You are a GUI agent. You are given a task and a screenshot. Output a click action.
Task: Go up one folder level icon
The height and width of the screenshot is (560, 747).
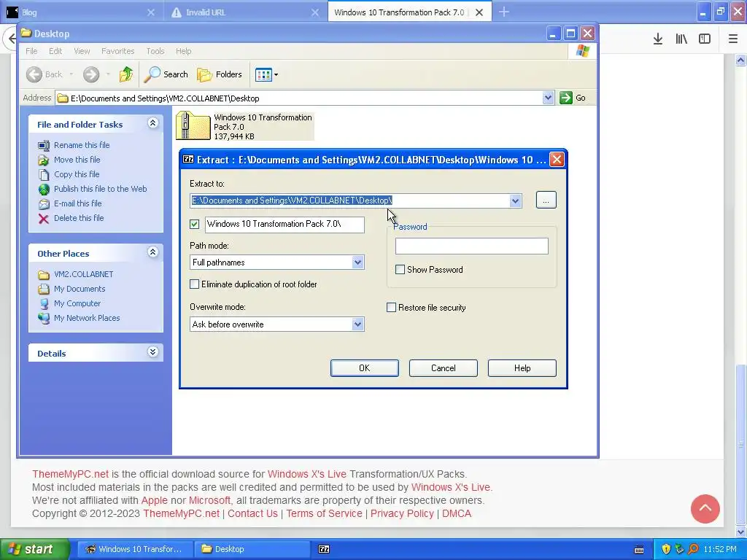126,74
